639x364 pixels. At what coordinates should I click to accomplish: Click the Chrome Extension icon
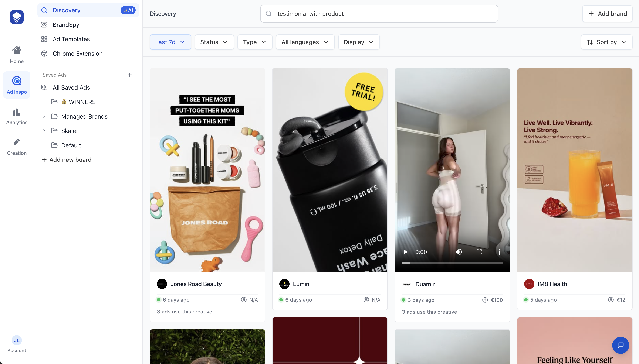[x=44, y=54]
